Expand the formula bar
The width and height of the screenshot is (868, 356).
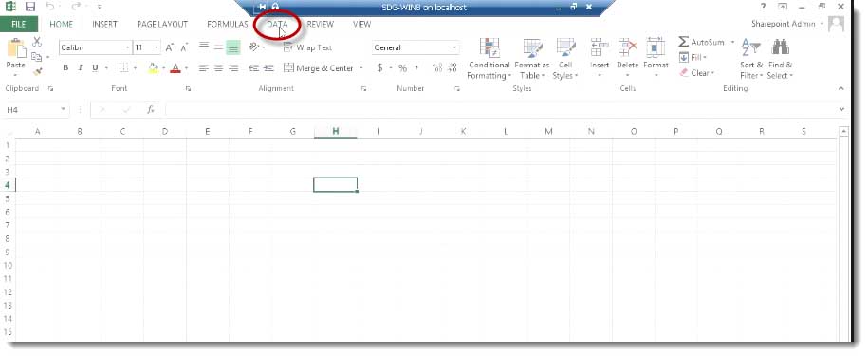coord(841,110)
